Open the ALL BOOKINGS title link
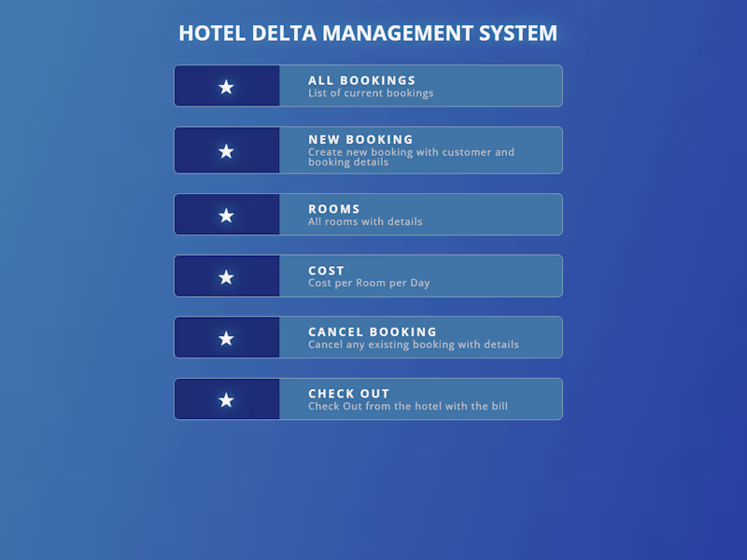This screenshot has width=747, height=560. pyautogui.click(x=362, y=80)
